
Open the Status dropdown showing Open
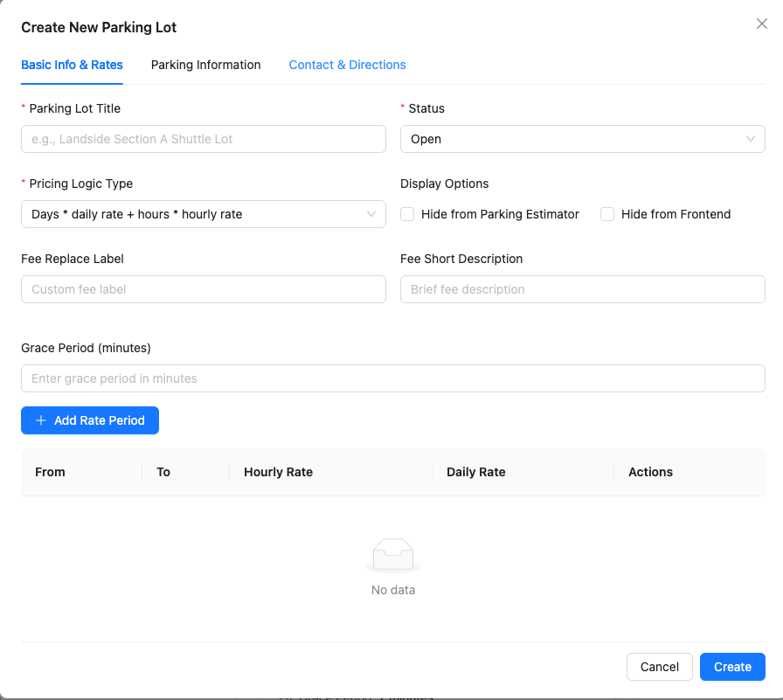(583, 139)
